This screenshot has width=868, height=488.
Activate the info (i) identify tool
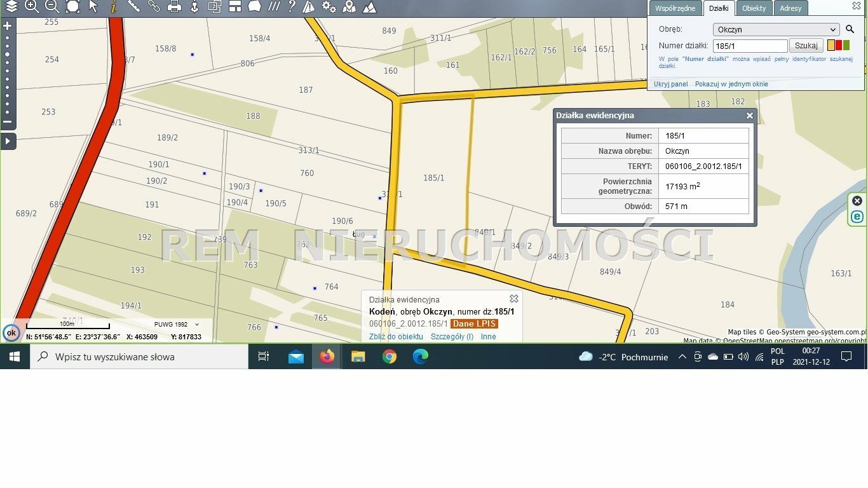(x=113, y=6)
